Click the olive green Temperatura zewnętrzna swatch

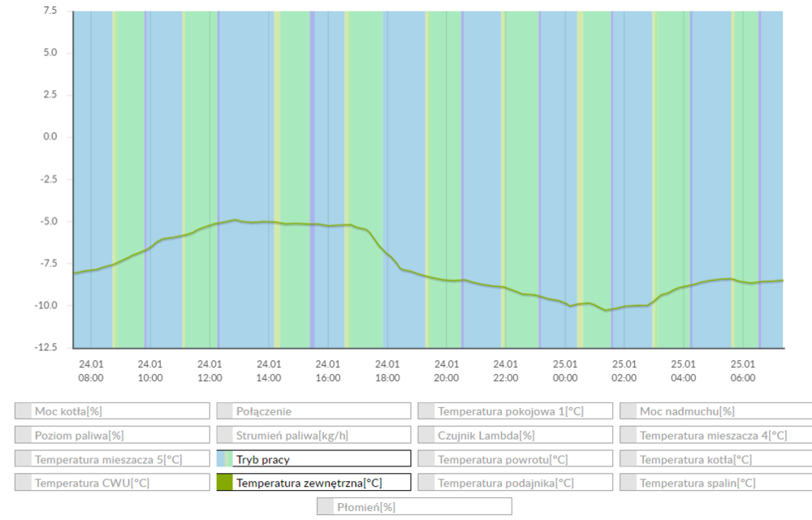(225, 483)
